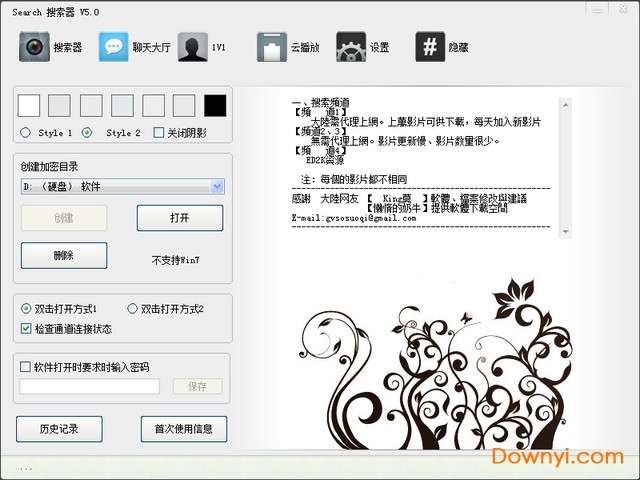Click the 打开 button

179,218
